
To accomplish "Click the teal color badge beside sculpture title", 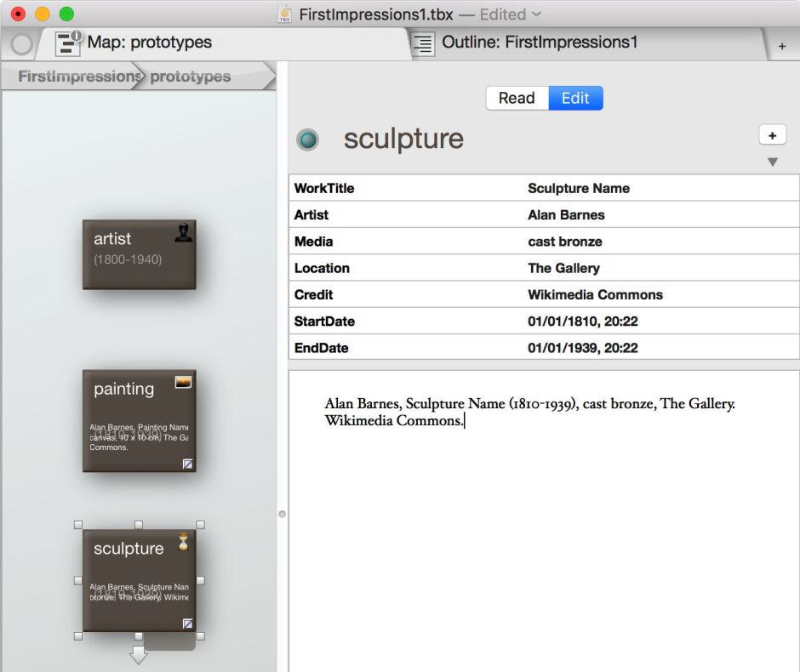I will pyautogui.click(x=307, y=140).
